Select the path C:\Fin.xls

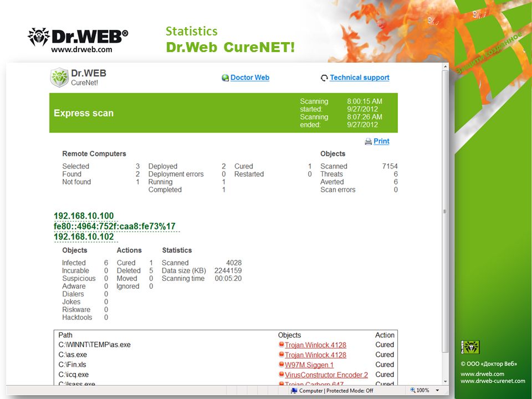(72, 365)
